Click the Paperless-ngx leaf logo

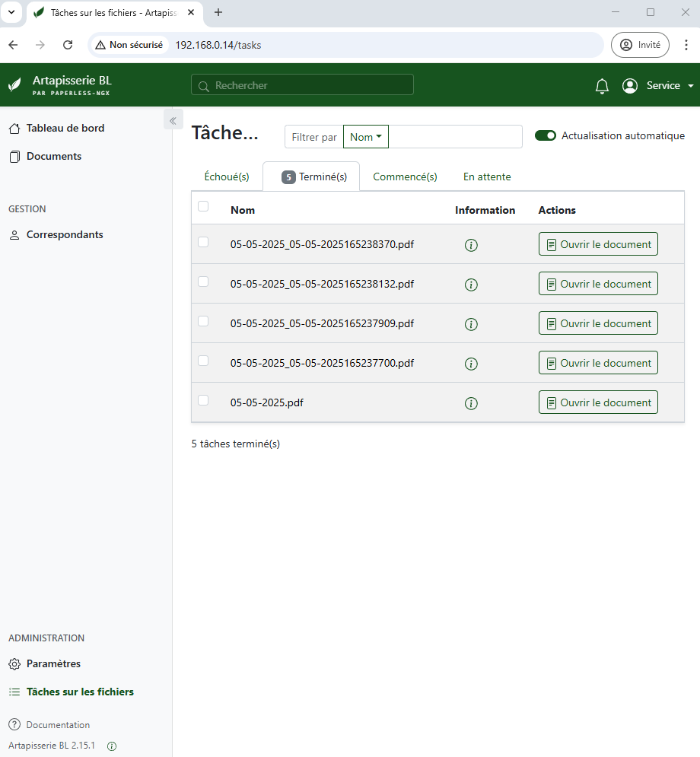tap(14, 85)
